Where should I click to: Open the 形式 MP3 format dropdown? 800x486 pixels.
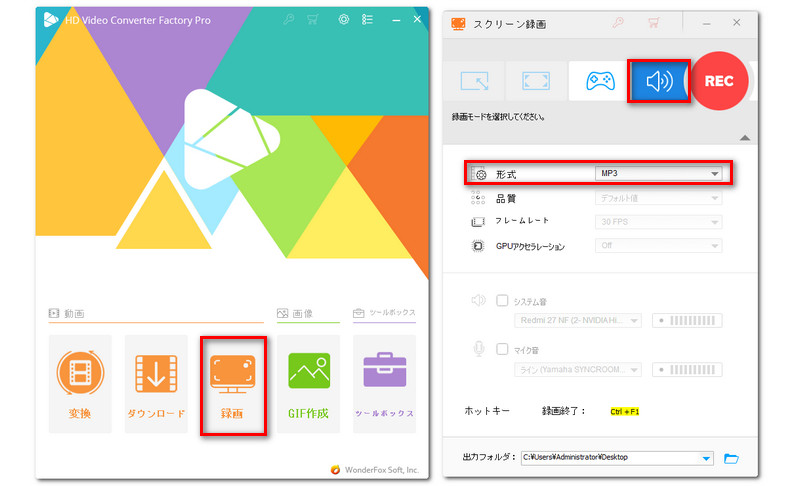(658, 173)
